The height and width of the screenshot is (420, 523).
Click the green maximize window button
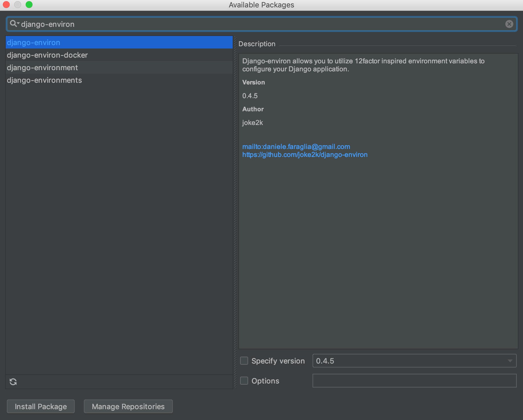(29, 5)
